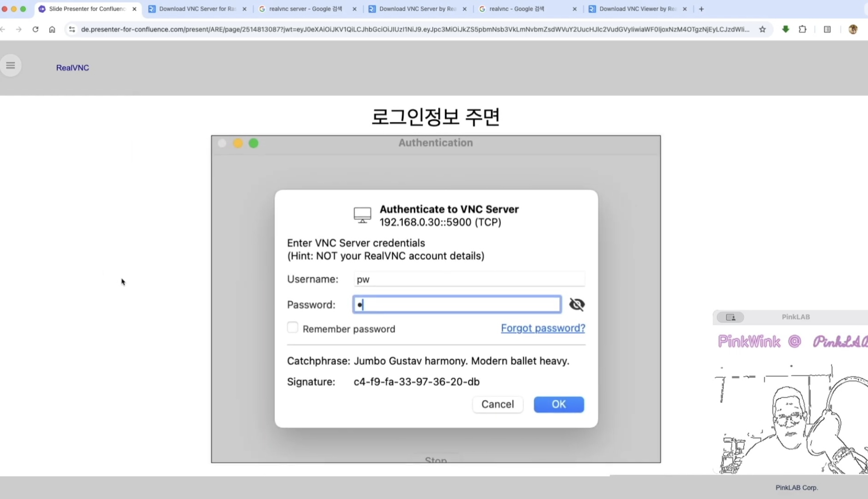
Task: Click the Username input field
Action: coord(469,279)
